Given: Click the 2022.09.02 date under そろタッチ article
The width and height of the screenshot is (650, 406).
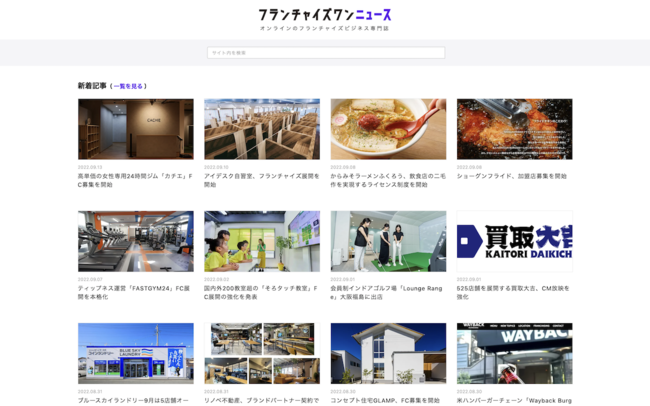Looking at the screenshot, I should coord(216,280).
